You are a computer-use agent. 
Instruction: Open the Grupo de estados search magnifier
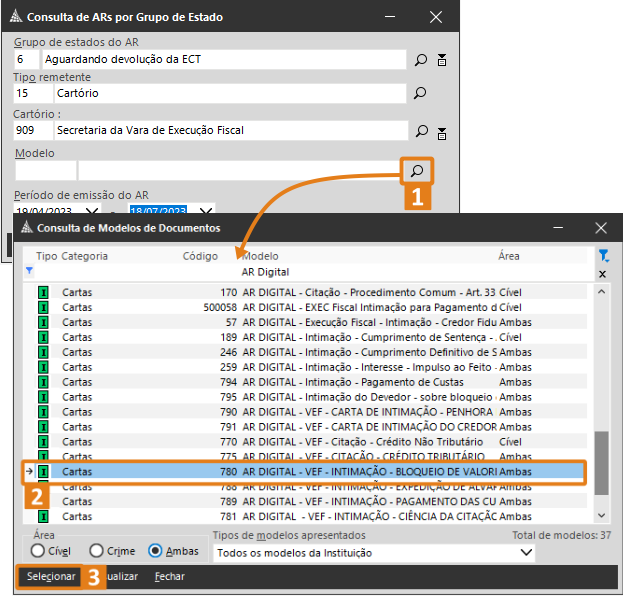[x=420, y=60]
